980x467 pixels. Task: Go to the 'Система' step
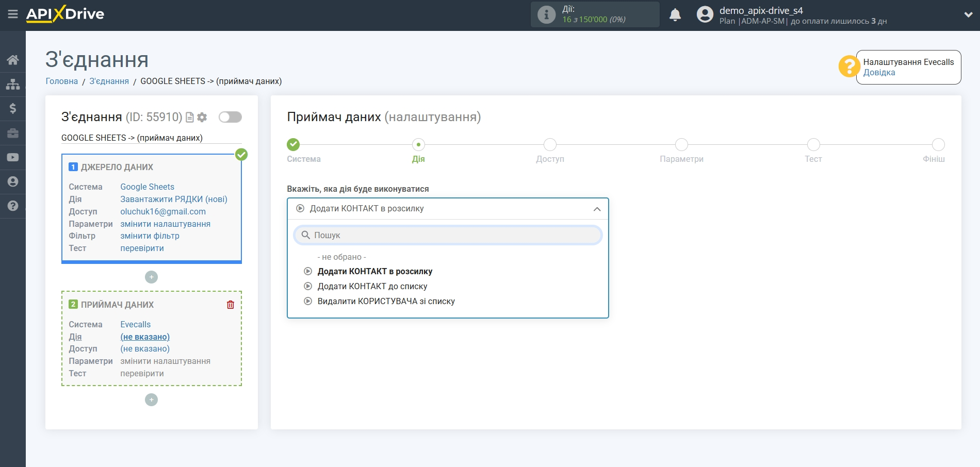[x=293, y=145]
